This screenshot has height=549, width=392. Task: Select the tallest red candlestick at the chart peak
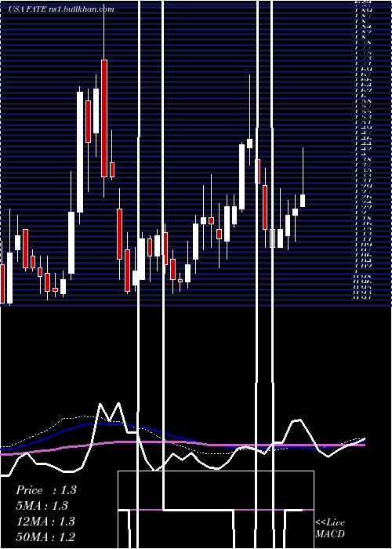tap(104, 118)
